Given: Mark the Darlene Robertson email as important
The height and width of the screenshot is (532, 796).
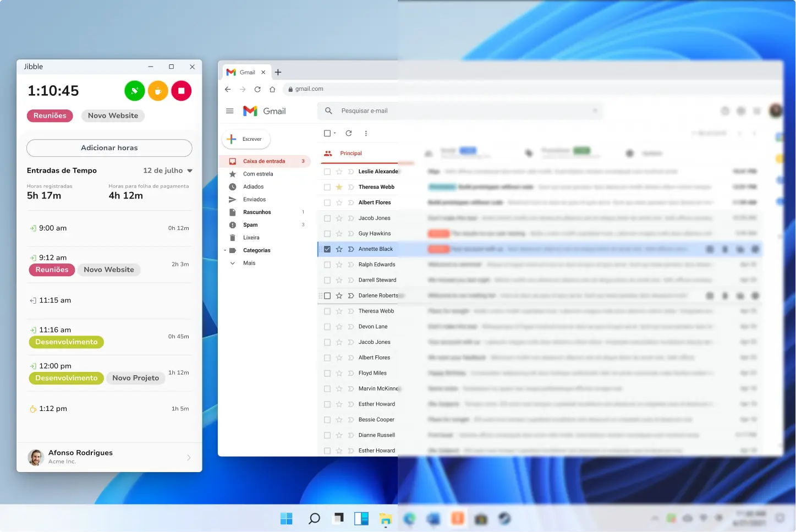Looking at the screenshot, I should point(350,296).
